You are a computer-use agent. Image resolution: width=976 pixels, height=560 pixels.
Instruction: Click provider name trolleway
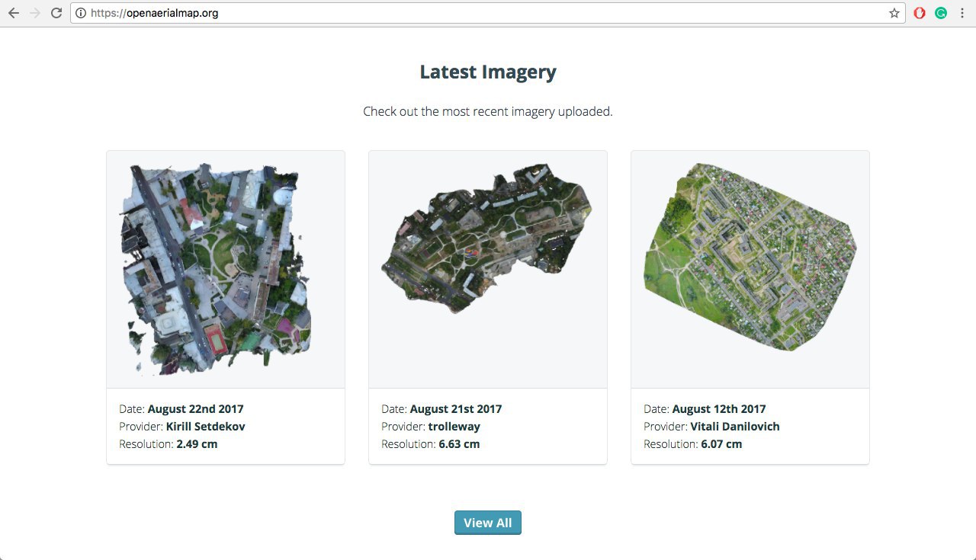click(x=454, y=427)
